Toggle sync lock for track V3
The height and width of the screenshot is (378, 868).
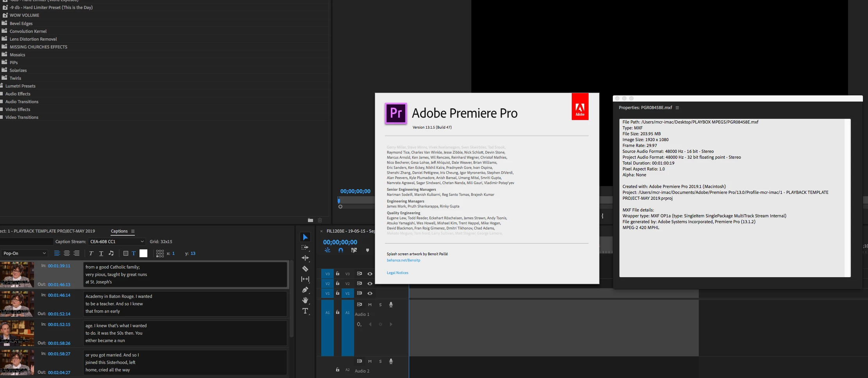pyautogui.click(x=359, y=274)
